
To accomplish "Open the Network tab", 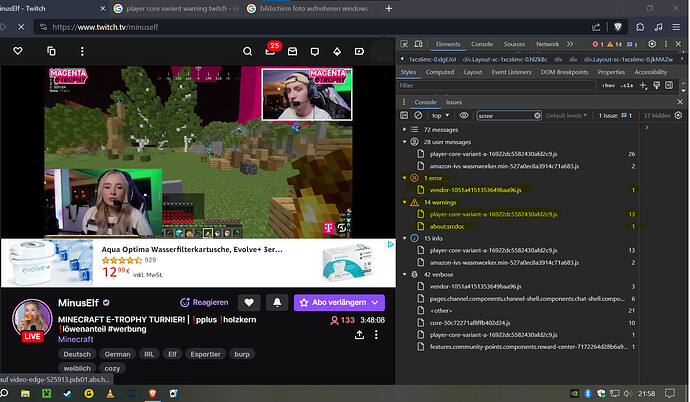I will (547, 44).
